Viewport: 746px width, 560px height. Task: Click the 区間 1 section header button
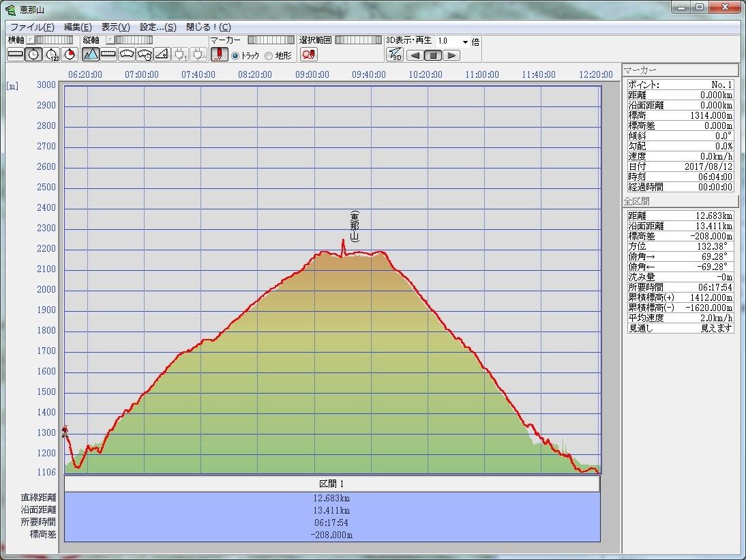[x=332, y=484]
